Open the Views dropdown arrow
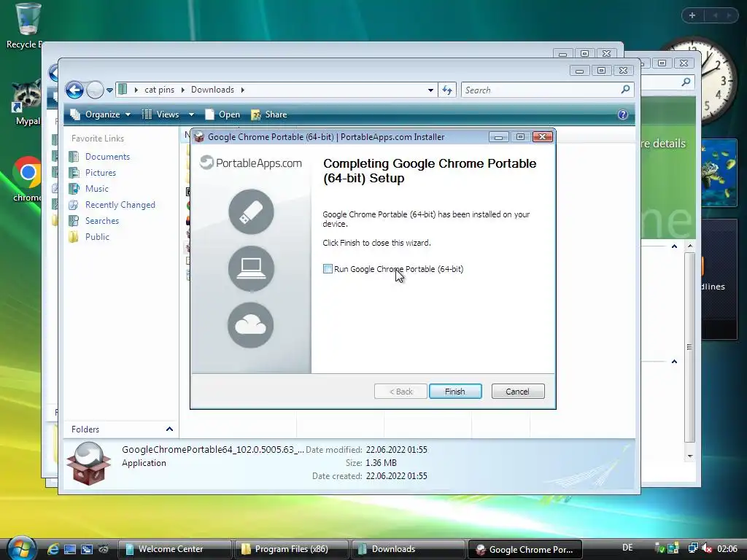Screen dimensions: 747x560 coord(192,114)
